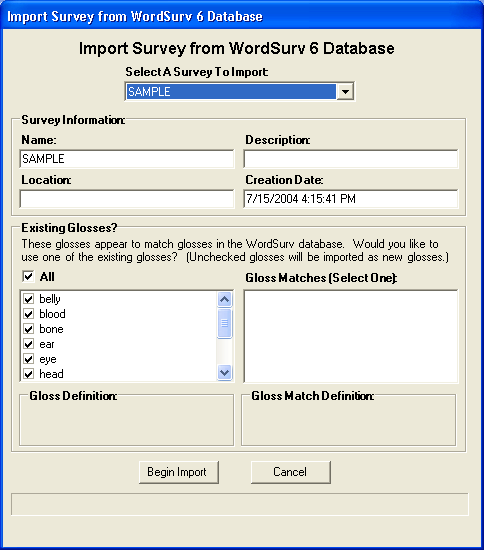This screenshot has height=550, width=484.
Task: Select the 'bone' gloss text
Action: click(51, 329)
